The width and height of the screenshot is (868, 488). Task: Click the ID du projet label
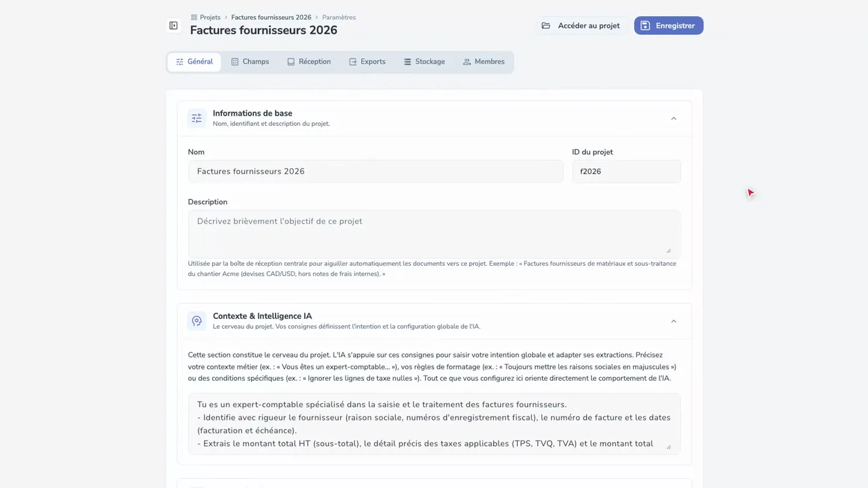[x=593, y=152]
